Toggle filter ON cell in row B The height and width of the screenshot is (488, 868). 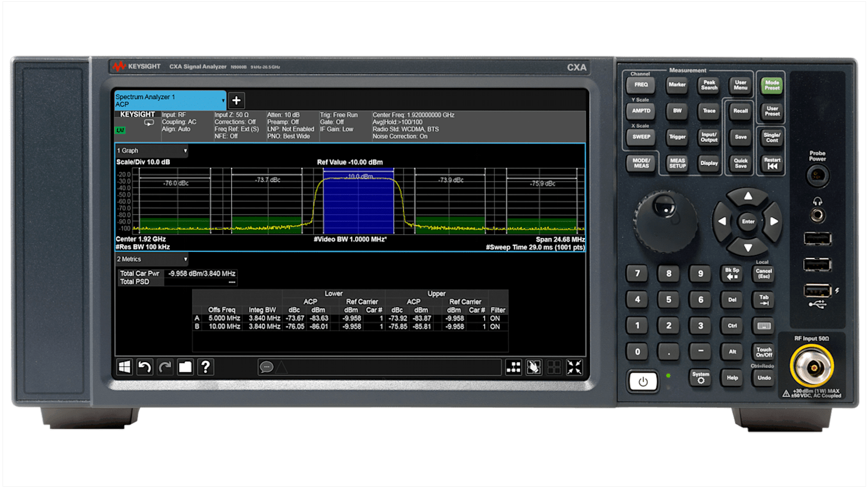coord(495,327)
